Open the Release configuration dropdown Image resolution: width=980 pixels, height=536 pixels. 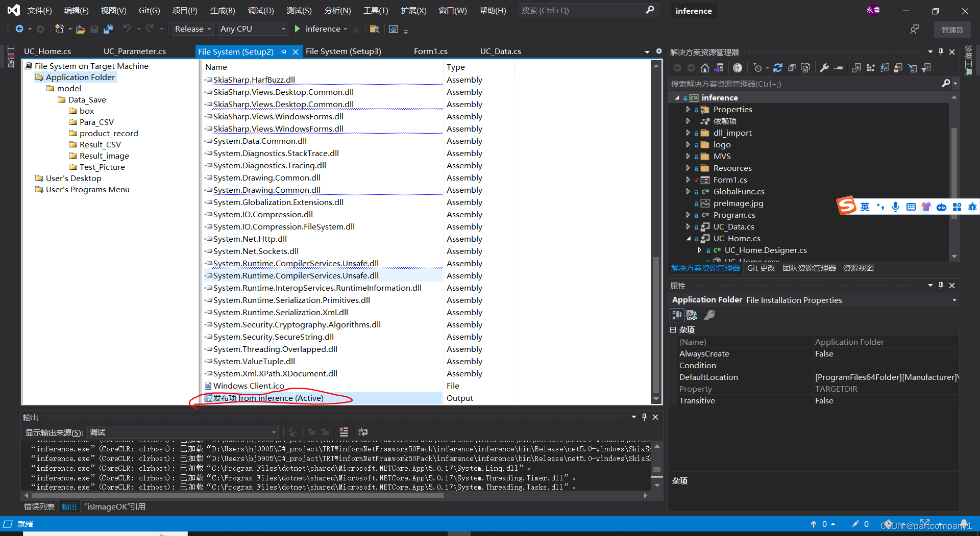[x=193, y=29]
